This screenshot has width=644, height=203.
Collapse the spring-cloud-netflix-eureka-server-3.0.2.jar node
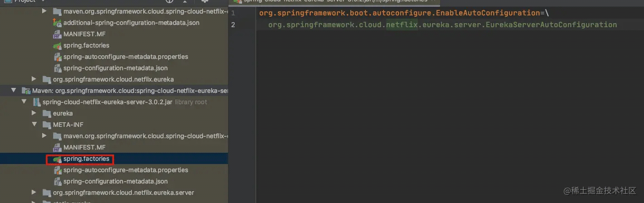tap(24, 102)
